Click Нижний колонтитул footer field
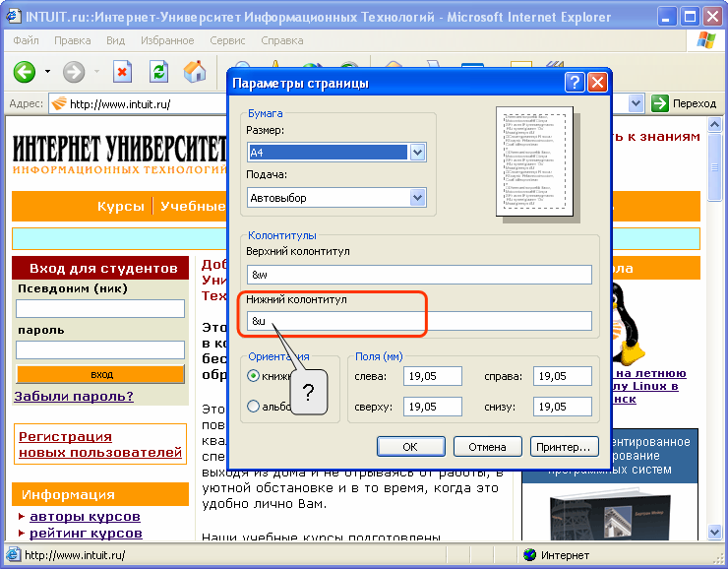This screenshot has width=728, height=569. tap(419, 321)
